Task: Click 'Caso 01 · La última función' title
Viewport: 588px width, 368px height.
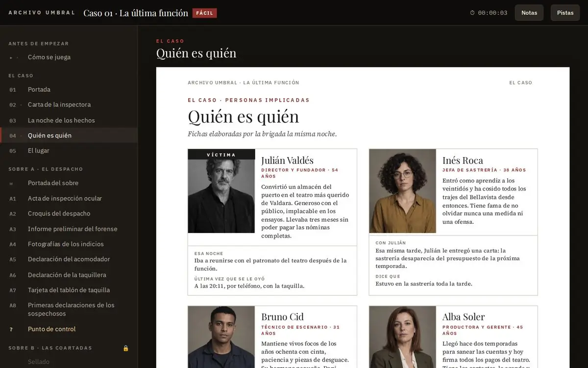Action: point(136,13)
